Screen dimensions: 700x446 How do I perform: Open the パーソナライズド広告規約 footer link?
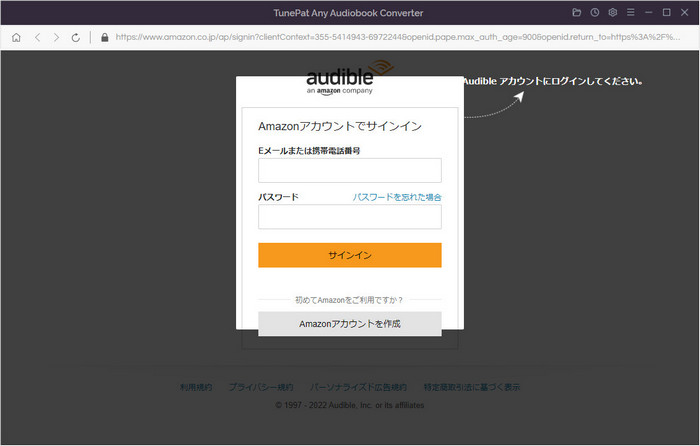(358, 387)
